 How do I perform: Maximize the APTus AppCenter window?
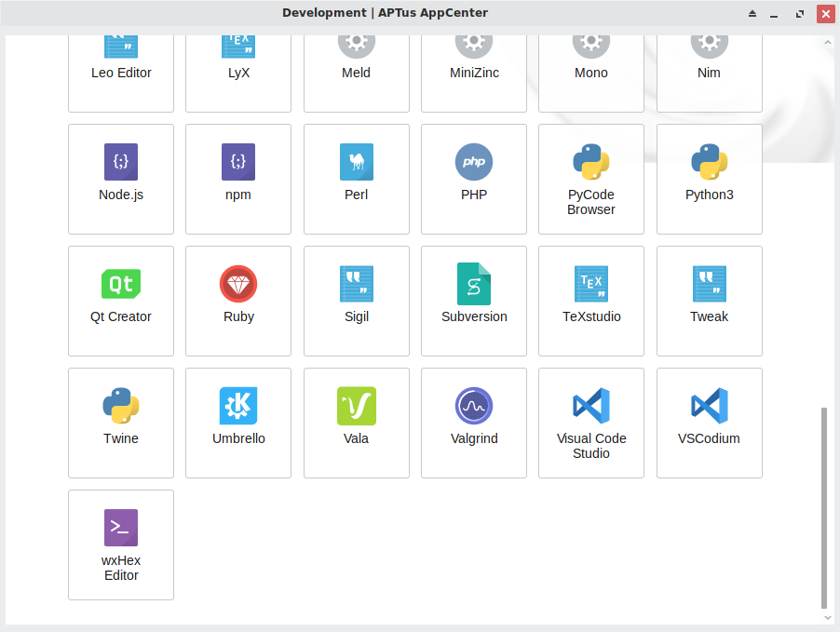800,14
